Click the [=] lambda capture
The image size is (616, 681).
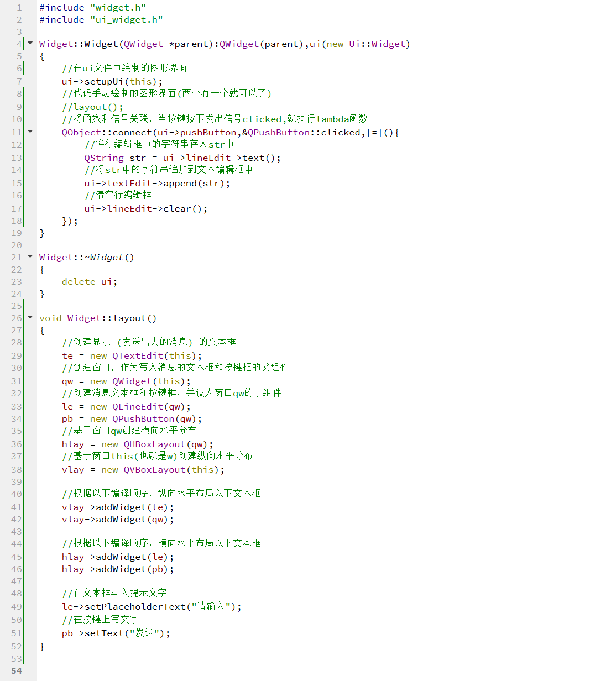pyautogui.click(x=375, y=132)
